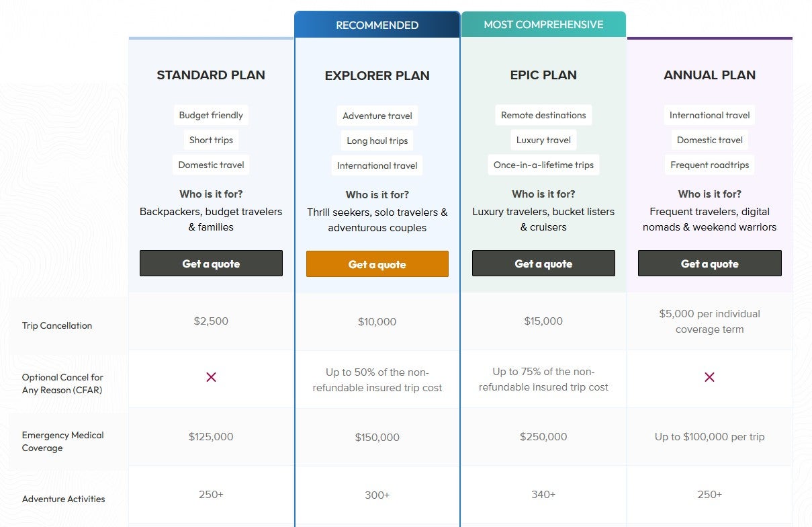Viewport: 812px width, 527px height.
Task: Expand the Adventure Activities row details
Action: [x=63, y=499]
